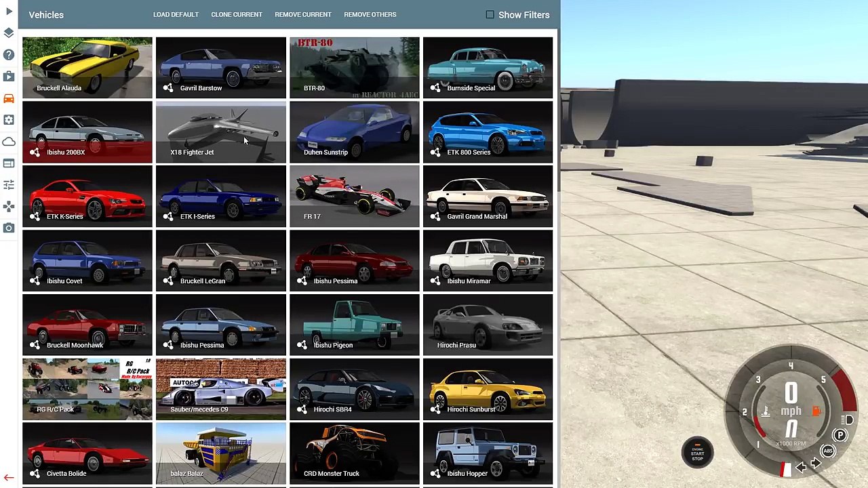The image size is (868, 488).
Task: Open the controls gamepad icon
Action: coord(9,206)
